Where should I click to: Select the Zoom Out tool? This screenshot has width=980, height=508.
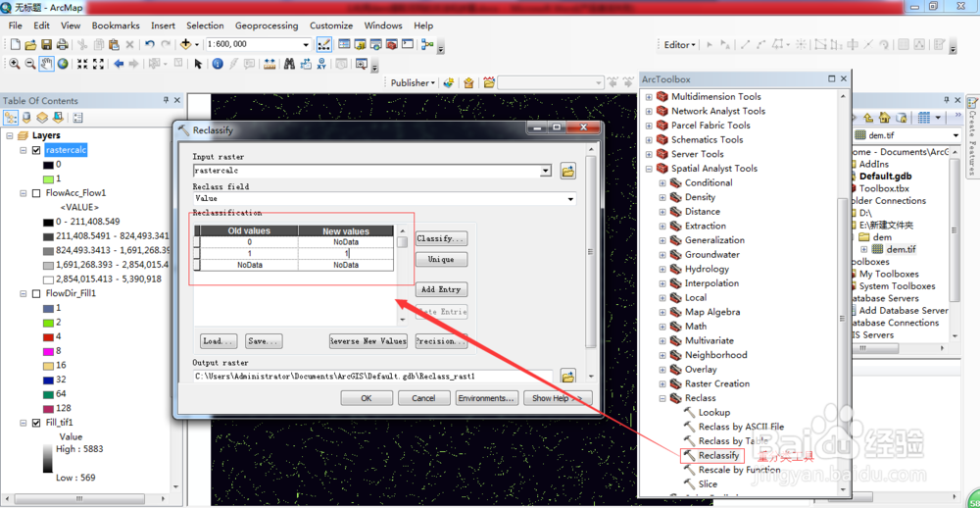30,64
